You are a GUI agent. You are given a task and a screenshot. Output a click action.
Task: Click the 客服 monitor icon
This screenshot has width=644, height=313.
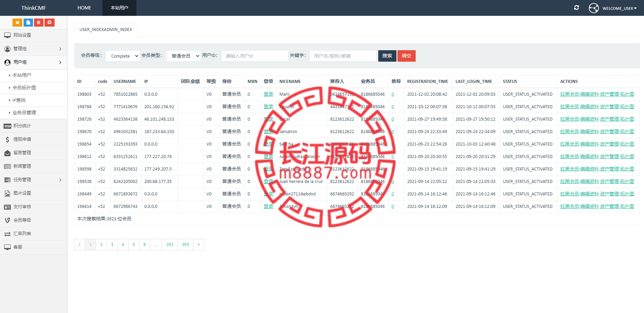point(7,247)
